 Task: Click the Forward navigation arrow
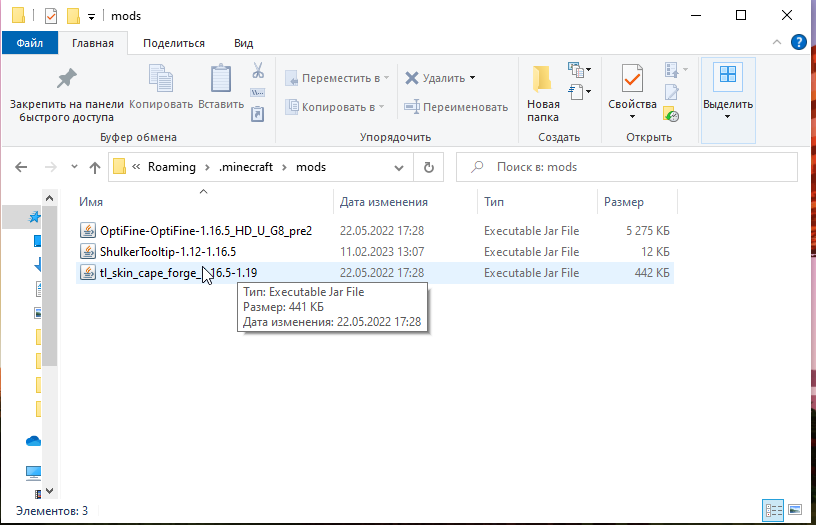click(50, 167)
